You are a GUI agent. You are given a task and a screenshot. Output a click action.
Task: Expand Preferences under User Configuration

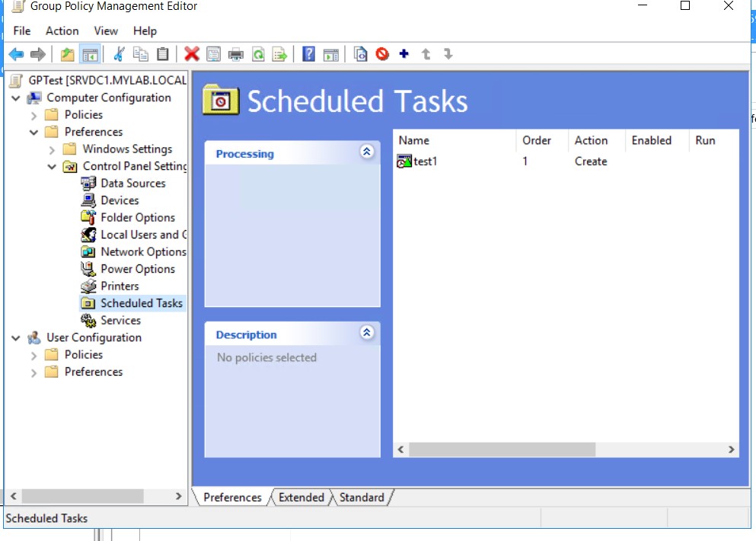33,373
